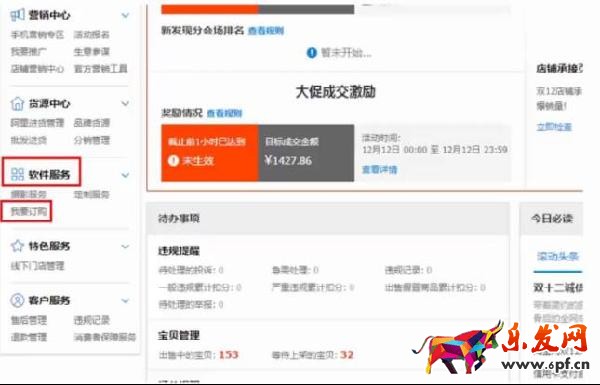Collapse the 客户服务 section chevron
This screenshot has height=385, width=600.
(x=125, y=301)
